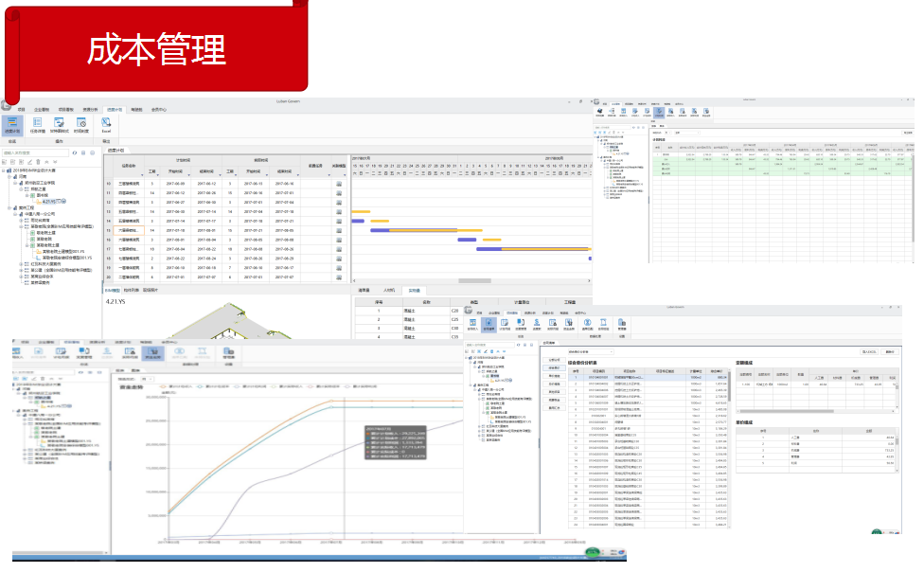Collapse the root project node in Gantt window tree
924x572 pixels.
(4, 170)
